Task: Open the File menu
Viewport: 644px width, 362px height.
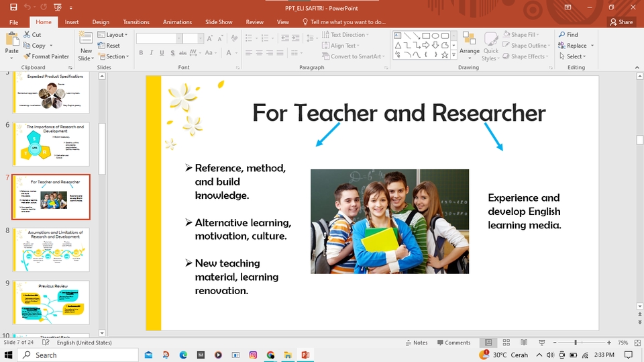Action: [x=13, y=22]
